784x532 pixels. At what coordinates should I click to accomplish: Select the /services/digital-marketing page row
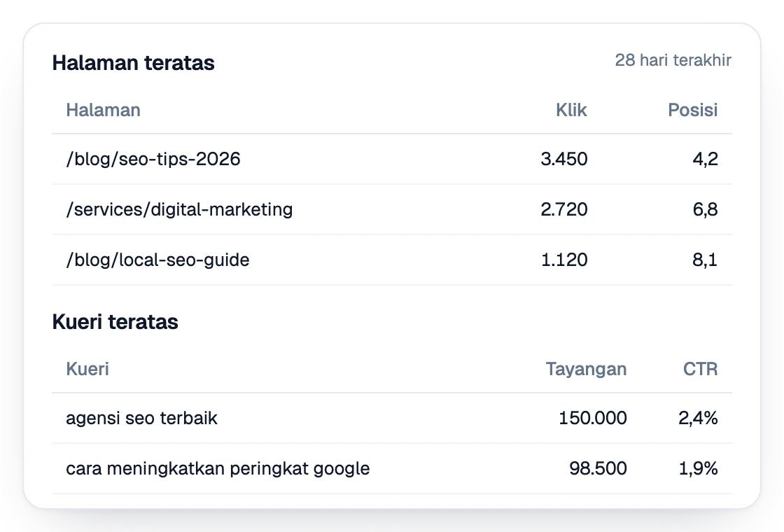tap(392, 209)
